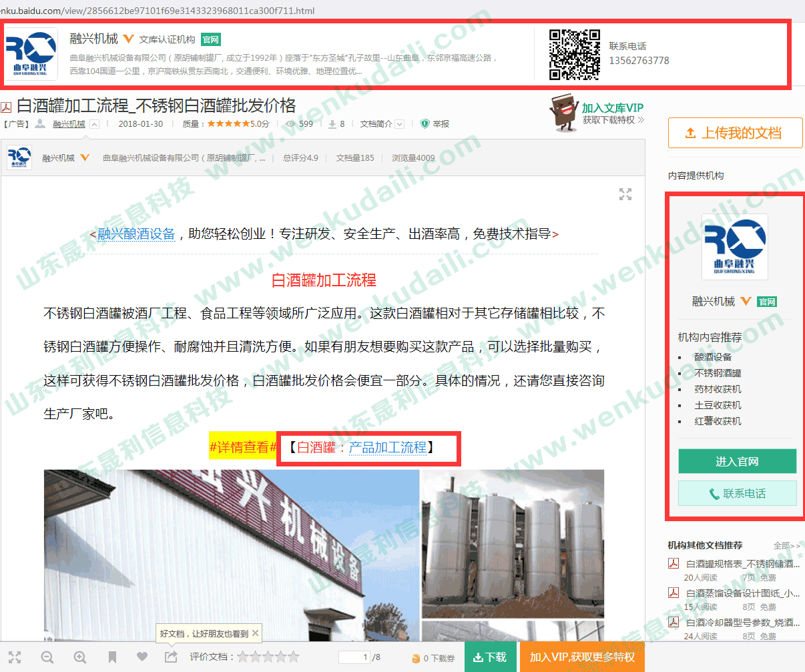Rate the document one star

pos(242,657)
